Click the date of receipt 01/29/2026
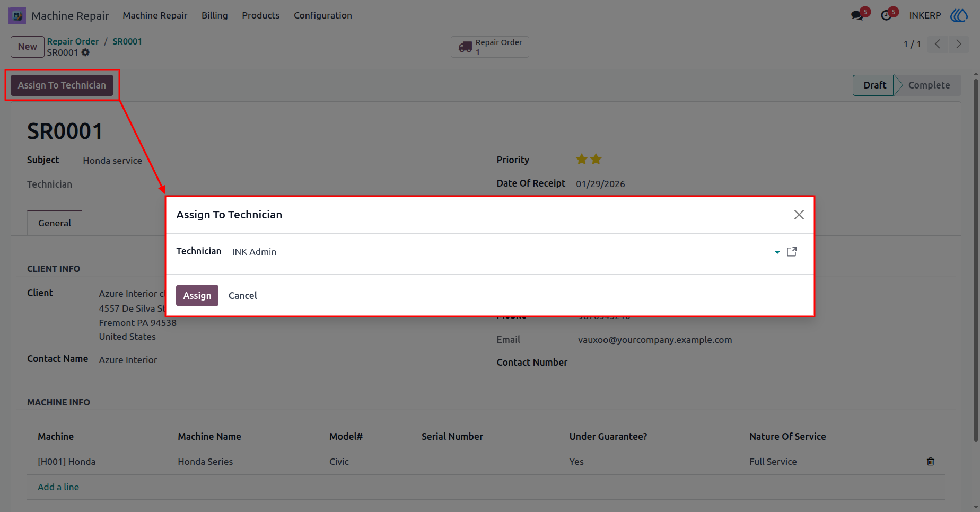Screen dimensions: 980x512 coord(600,184)
